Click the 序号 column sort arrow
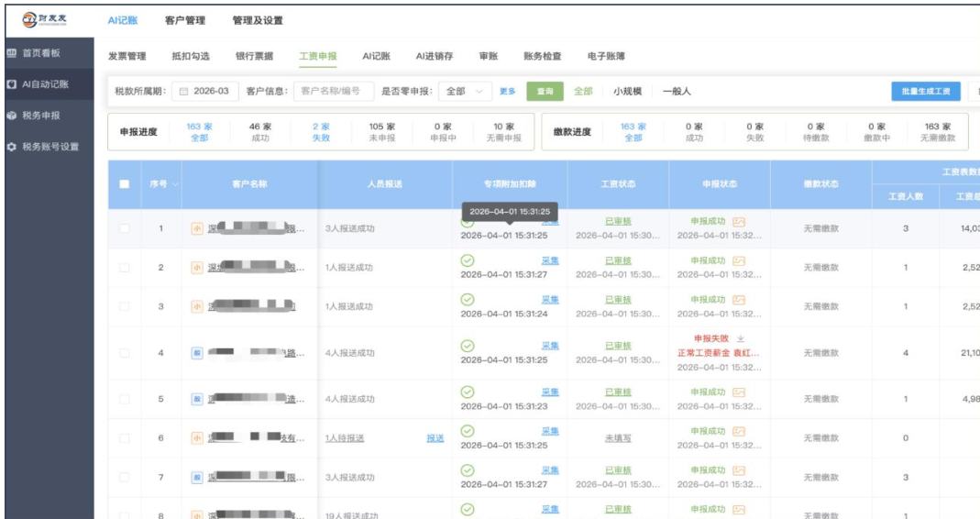 tap(175, 184)
